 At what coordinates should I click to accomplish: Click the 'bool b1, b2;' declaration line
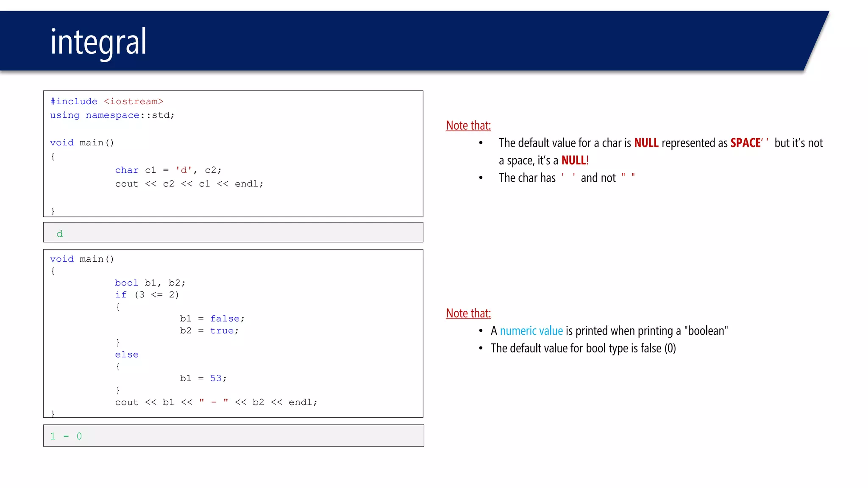[150, 283]
